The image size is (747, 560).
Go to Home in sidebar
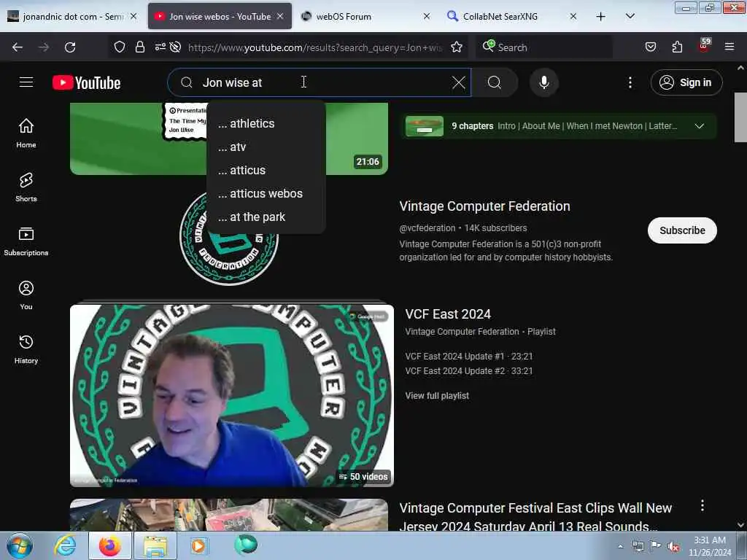pyautogui.click(x=26, y=133)
